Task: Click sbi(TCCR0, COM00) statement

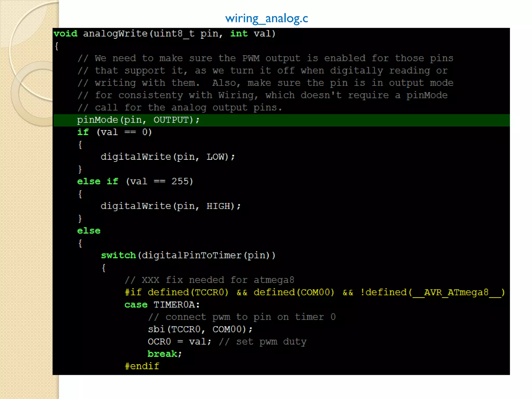Action: pyautogui.click(x=200, y=329)
